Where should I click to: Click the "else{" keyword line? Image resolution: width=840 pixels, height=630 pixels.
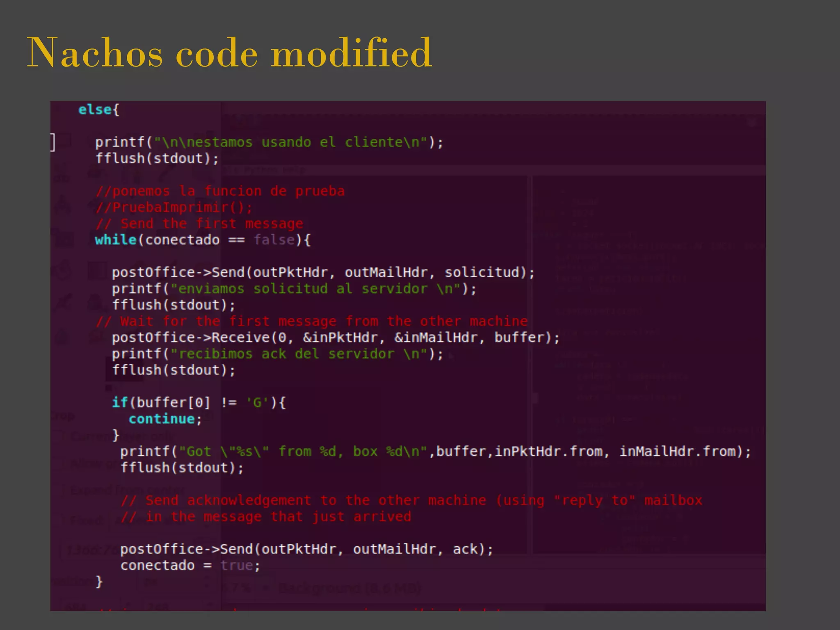coord(99,110)
